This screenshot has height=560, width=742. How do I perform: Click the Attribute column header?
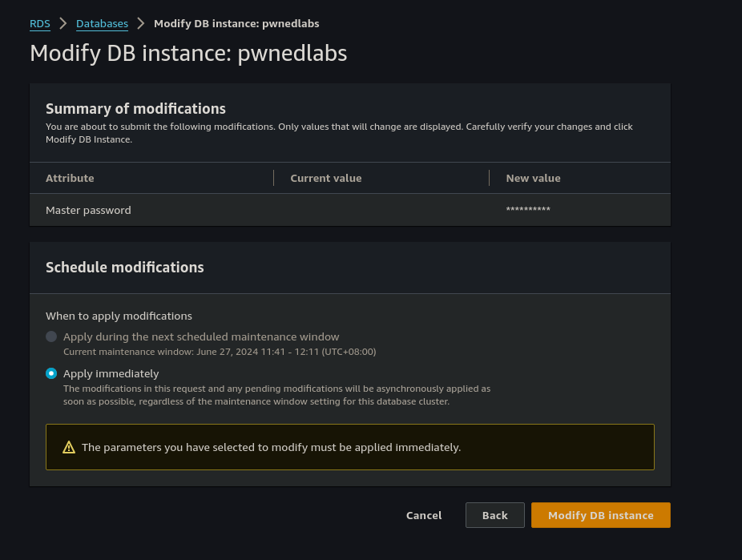tap(70, 178)
